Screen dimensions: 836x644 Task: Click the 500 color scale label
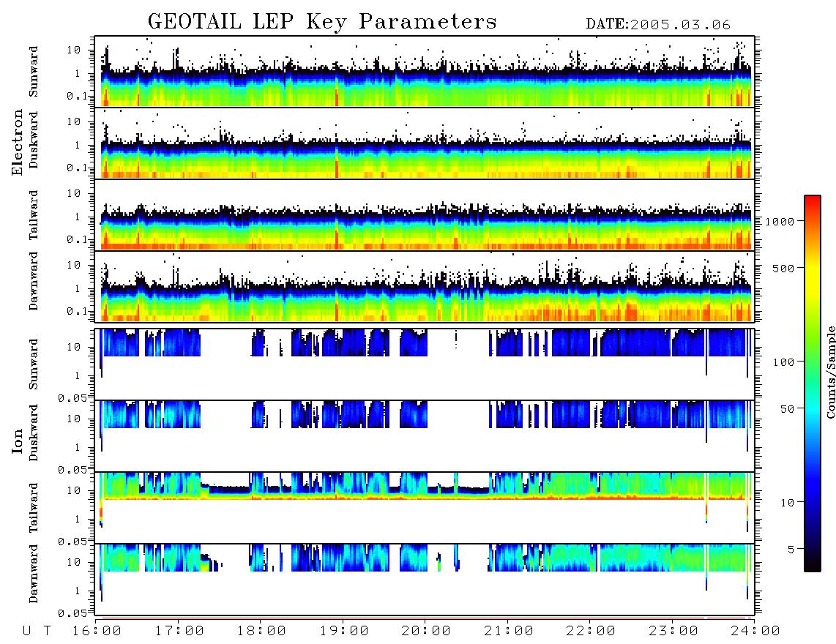pyautogui.click(x=784, y=268)
